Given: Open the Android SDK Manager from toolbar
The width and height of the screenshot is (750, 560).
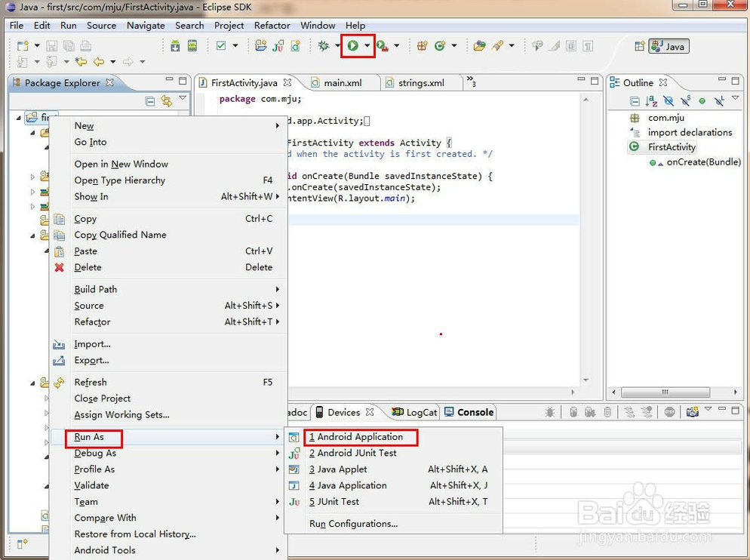Looking at the screenshot, I should point(175,46).
